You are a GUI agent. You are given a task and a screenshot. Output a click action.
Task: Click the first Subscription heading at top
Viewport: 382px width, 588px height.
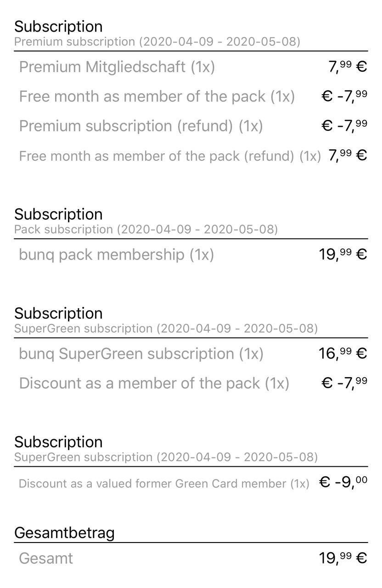tap(58, 27)
